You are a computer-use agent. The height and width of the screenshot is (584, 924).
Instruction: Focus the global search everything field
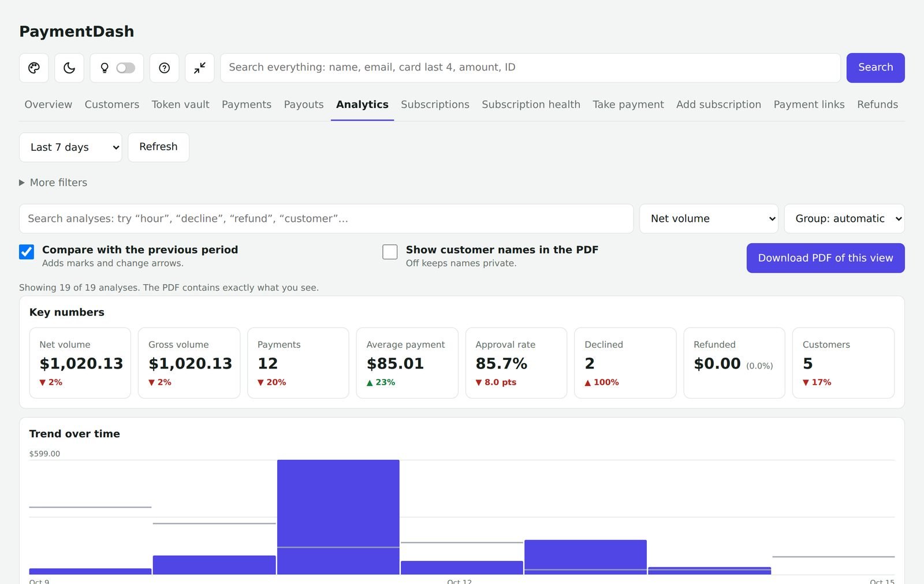click(530, 68)
